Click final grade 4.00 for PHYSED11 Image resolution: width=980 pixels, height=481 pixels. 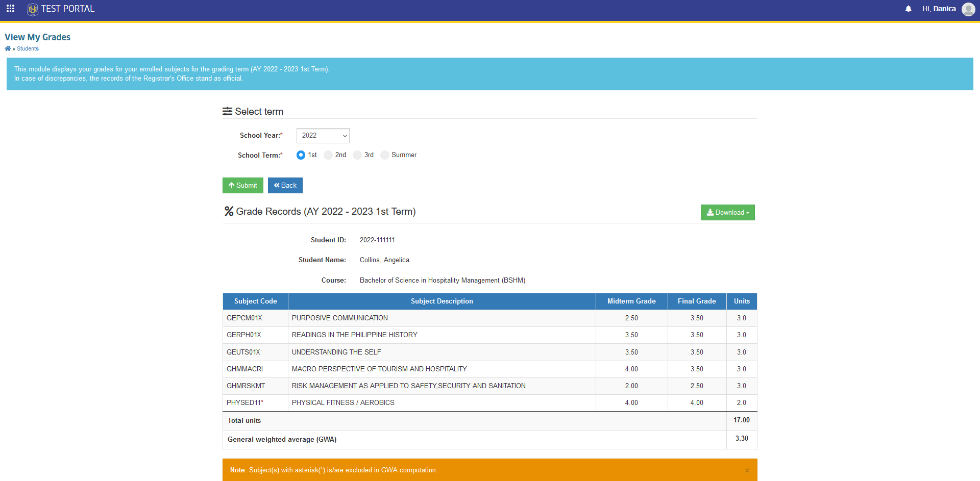click(x=697, y=403)
